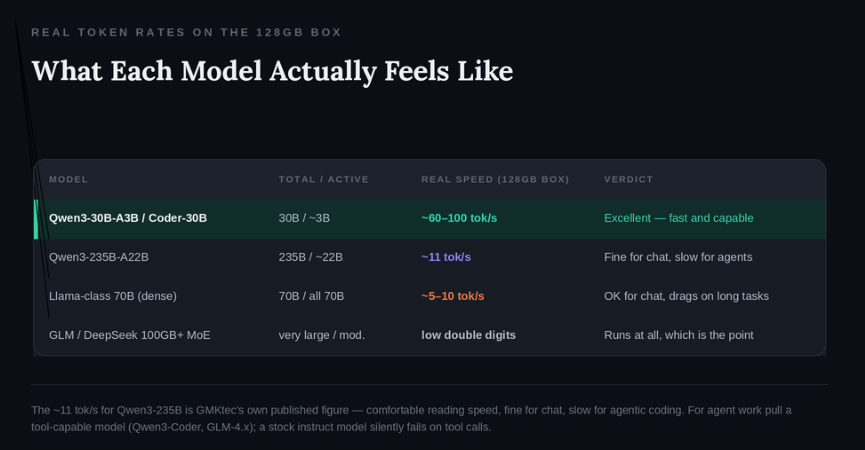Click the 'What Each Model Actually Feels Like' heading
865x450 pixels.
[273, 71]
